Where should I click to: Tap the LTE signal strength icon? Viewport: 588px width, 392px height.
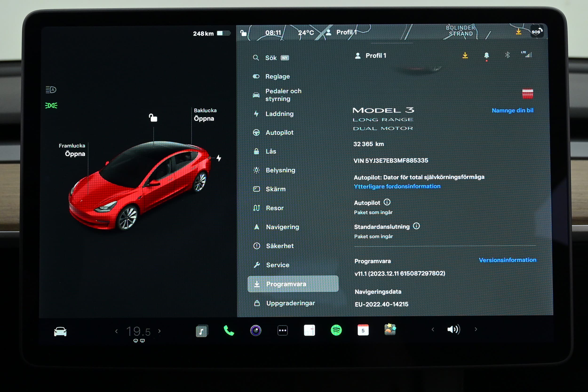tap(527, 54)
